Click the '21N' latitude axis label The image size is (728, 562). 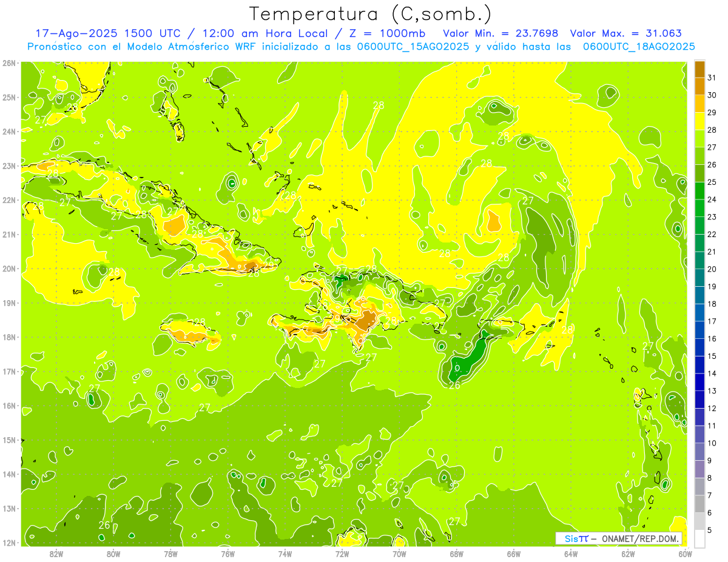coord(10,234)
